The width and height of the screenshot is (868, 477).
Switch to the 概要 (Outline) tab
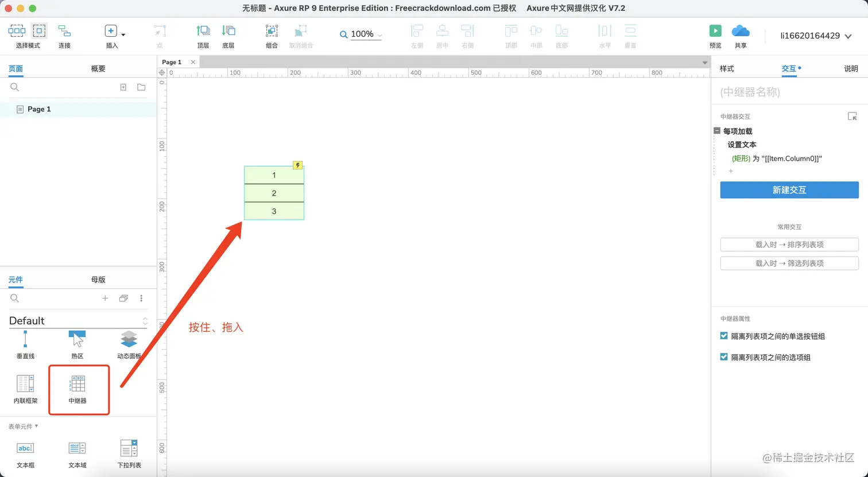[98, 68]
